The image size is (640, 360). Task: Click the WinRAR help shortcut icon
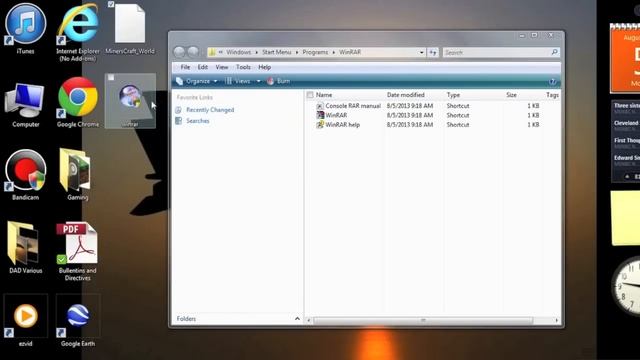[x=320, y=124]
